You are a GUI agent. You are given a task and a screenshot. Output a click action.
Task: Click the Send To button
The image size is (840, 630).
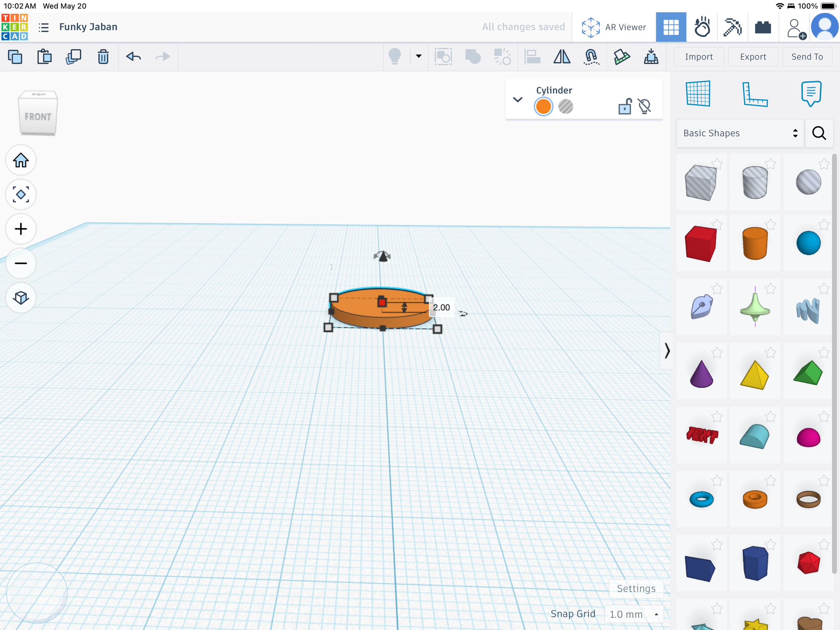click(807, 57)
